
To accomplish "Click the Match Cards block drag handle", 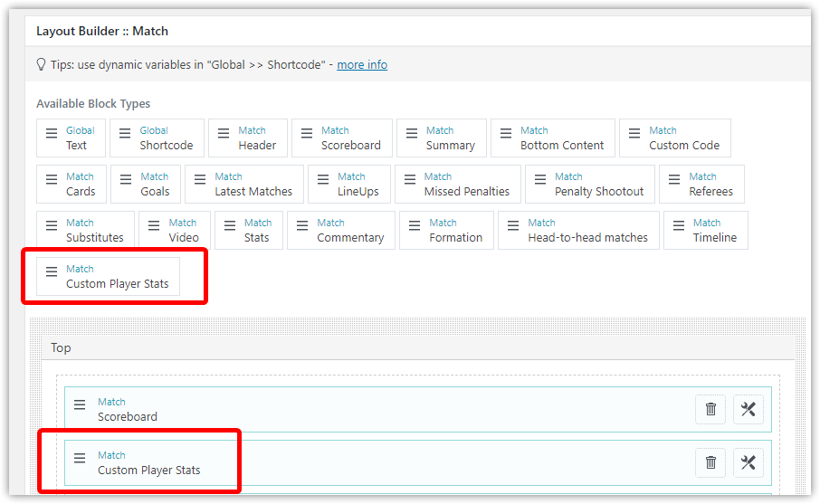I will pyautogui.click(x=52, y=179).
